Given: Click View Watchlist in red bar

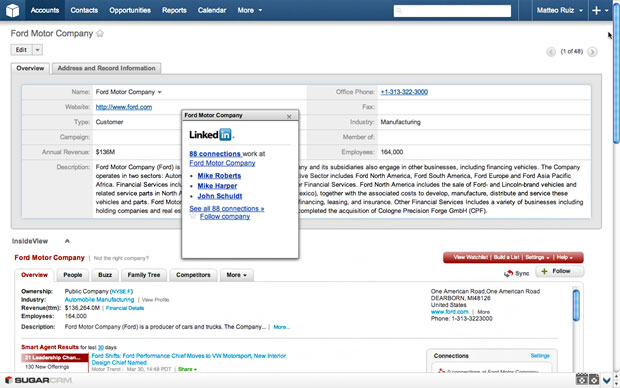Looking at the screenshot, I should (471, 257).
